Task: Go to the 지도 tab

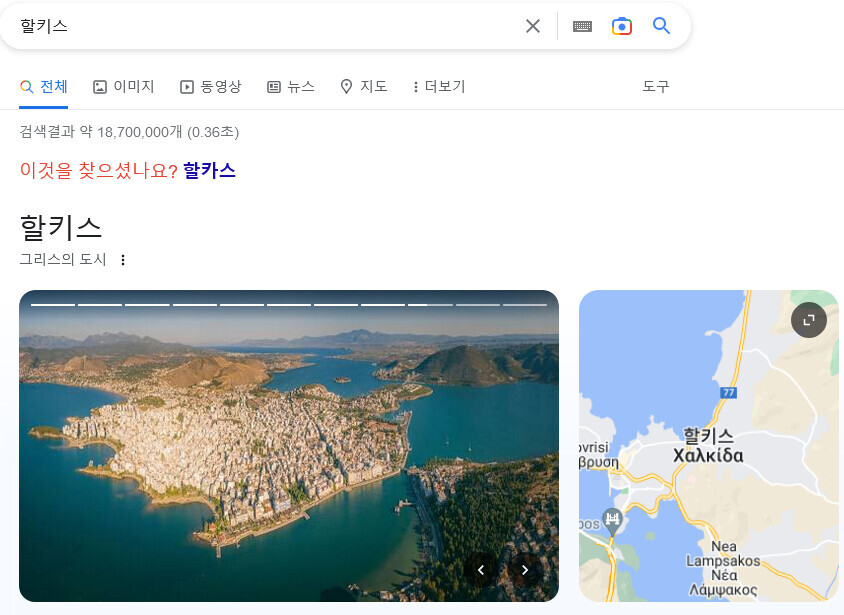Action: click(364, 87)
